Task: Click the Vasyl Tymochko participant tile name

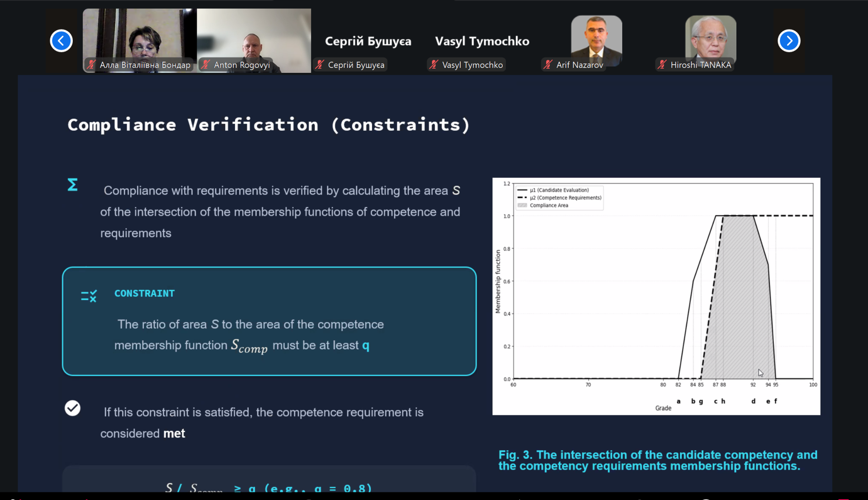Action: [482, 41]
